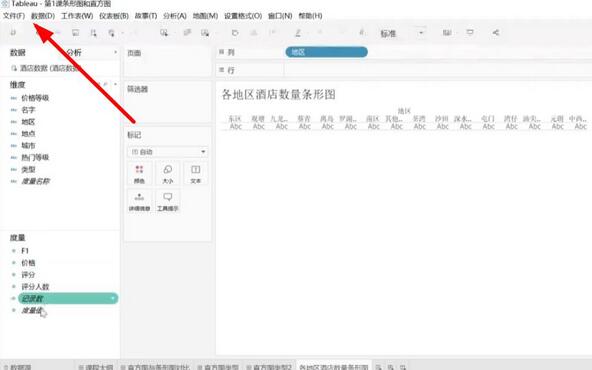Open the 直方图类型 sheet tab
The width and height of the screenshot is (592, 370).
pyautogui.click(x=218, y=367)
